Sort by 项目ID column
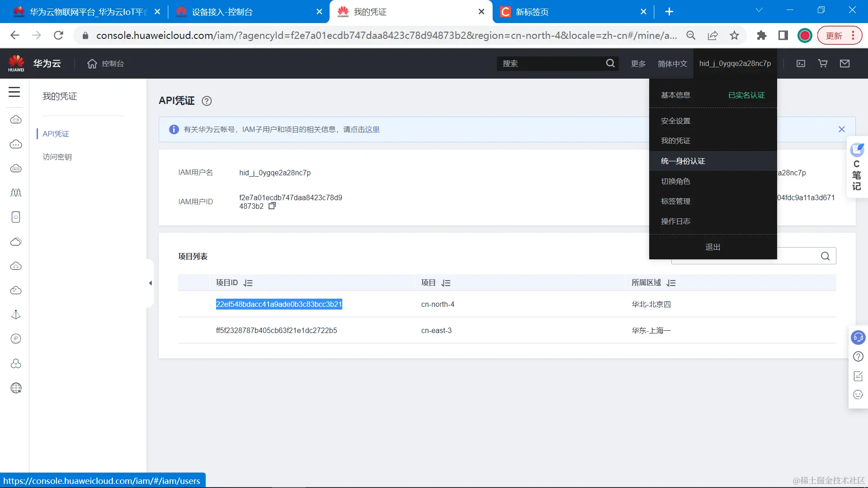 pyautogui.click(x=248, y=283)
